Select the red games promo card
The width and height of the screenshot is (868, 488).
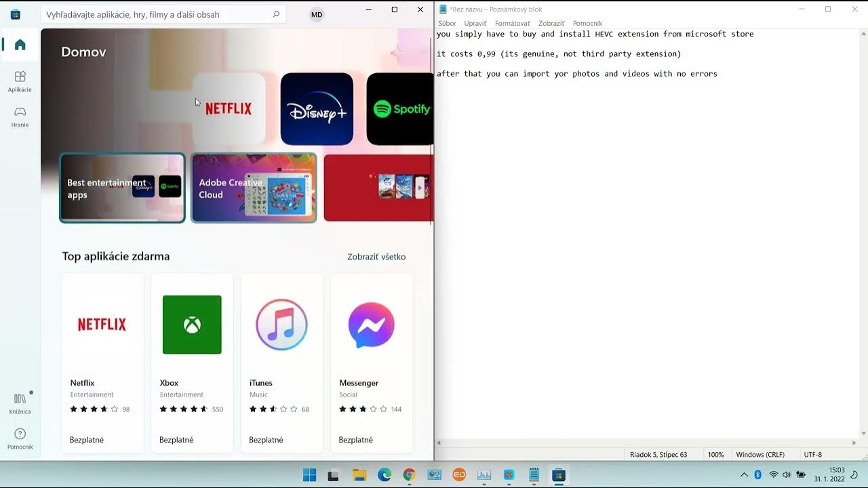pyautogui.click(x=378, y=188)
